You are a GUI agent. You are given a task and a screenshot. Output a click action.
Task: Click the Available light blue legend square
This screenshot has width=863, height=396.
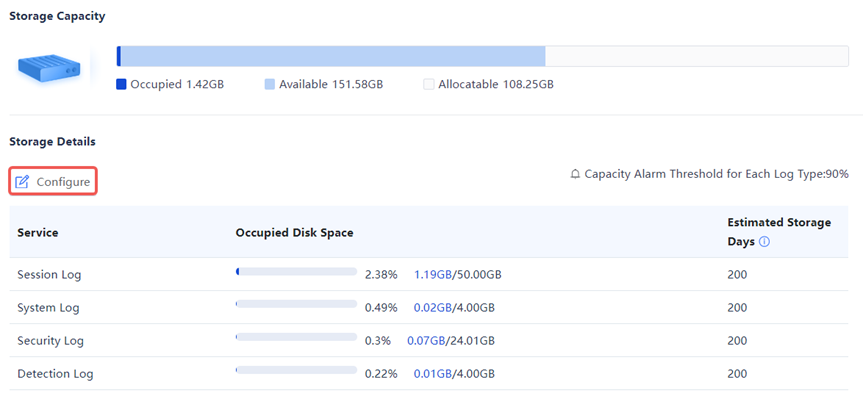click(270, 84)
